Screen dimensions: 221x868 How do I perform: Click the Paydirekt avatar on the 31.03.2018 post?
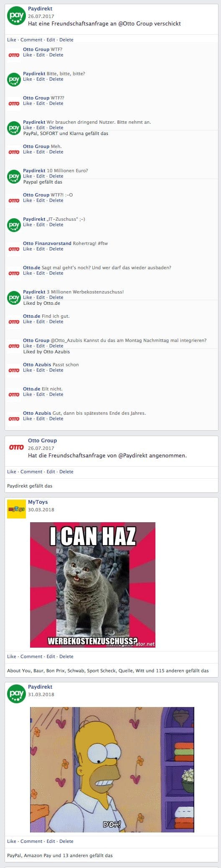16,694
